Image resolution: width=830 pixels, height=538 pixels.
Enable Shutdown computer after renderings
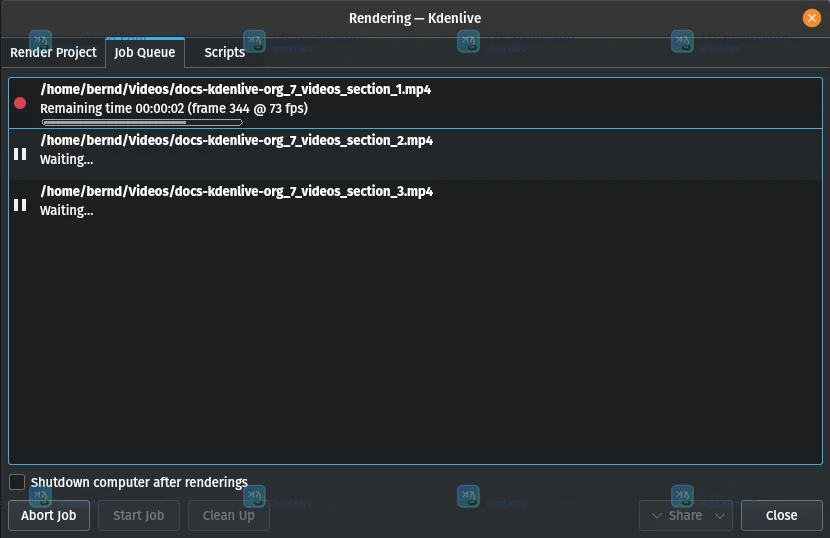(x=17, y=482)
